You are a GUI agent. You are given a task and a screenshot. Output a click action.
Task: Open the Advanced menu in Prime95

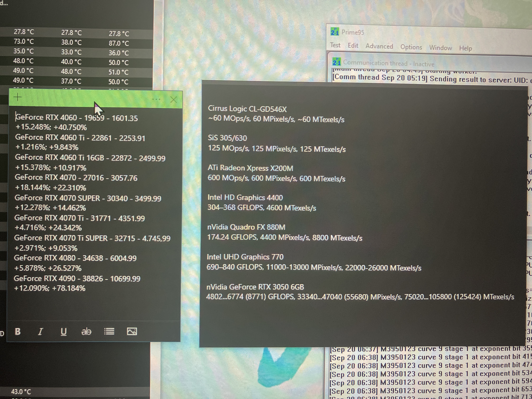click(379, 46)
